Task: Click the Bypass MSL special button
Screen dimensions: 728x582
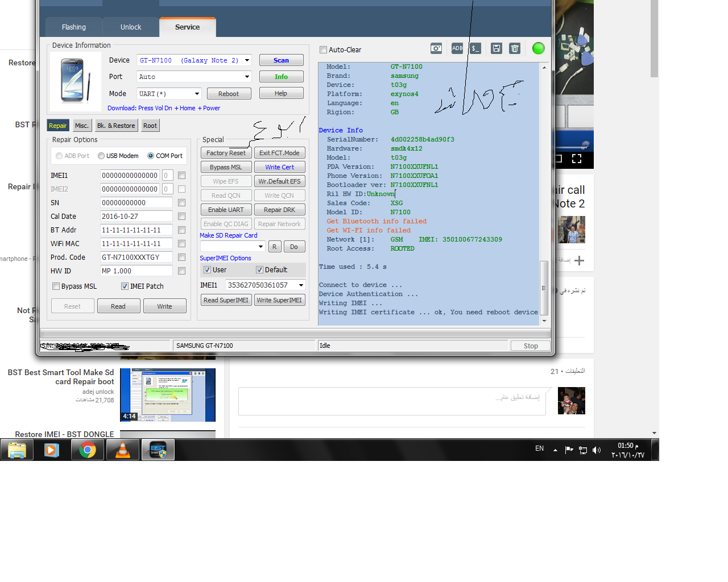Action: pos(226,167)
